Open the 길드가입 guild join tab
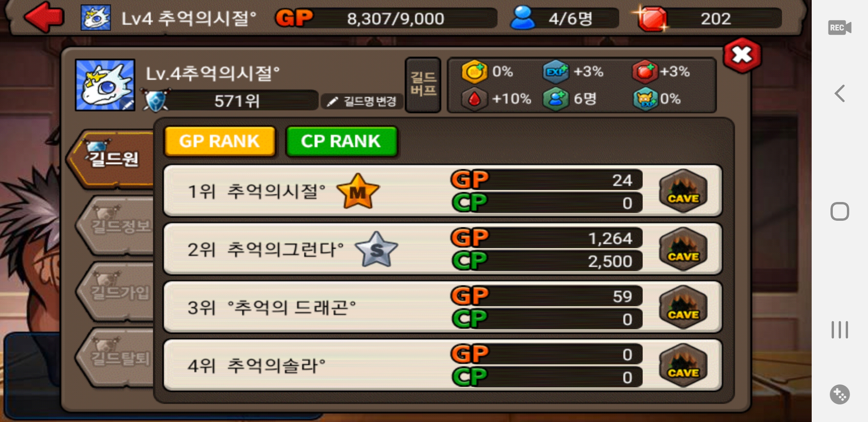 point(117,292)
